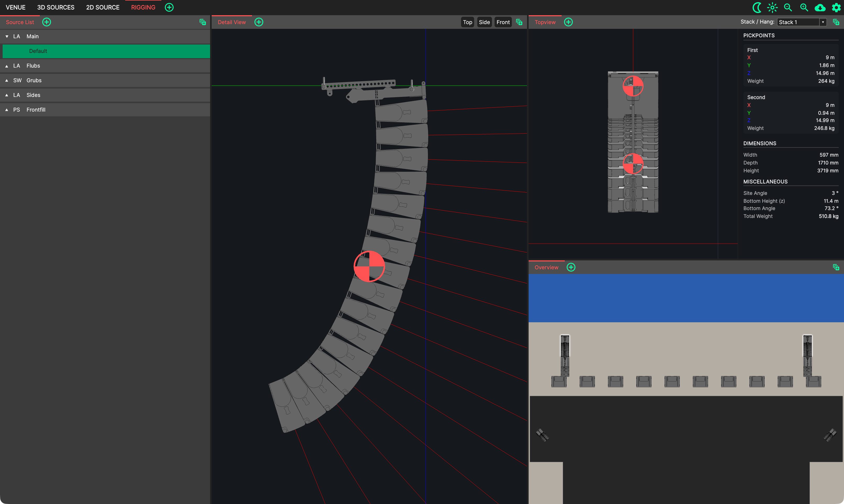Expand the SW Grubs group

click(7, 80)
